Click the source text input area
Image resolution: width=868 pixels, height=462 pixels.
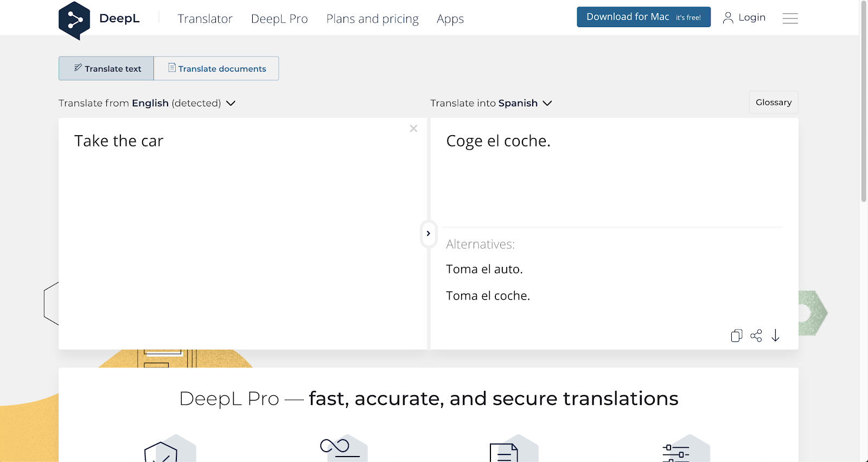coord(242,233)
